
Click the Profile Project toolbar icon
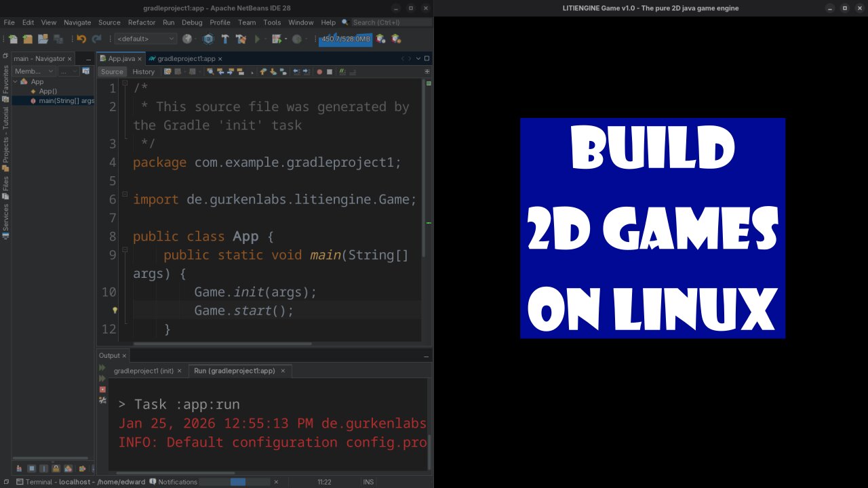pyautogui.click(x=296, y=39)
